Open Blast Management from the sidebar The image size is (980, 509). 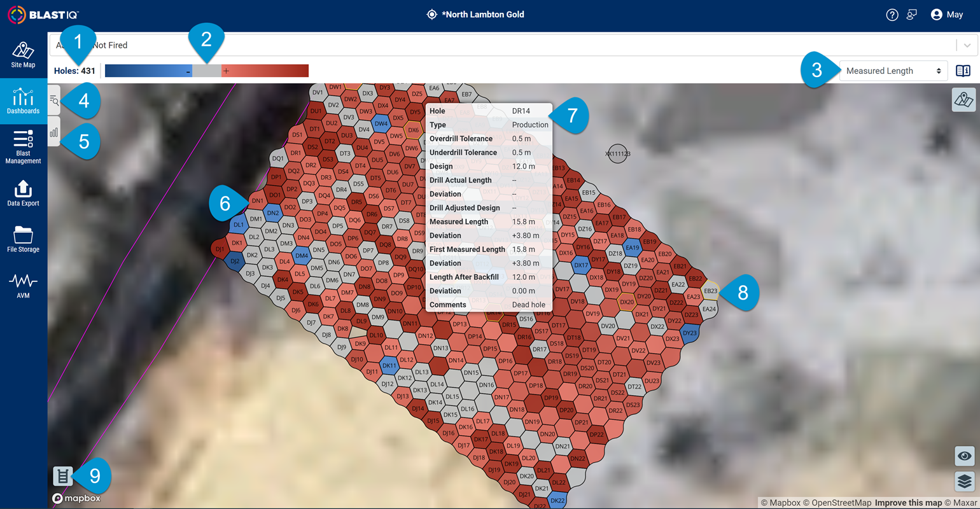coord(23,146)
